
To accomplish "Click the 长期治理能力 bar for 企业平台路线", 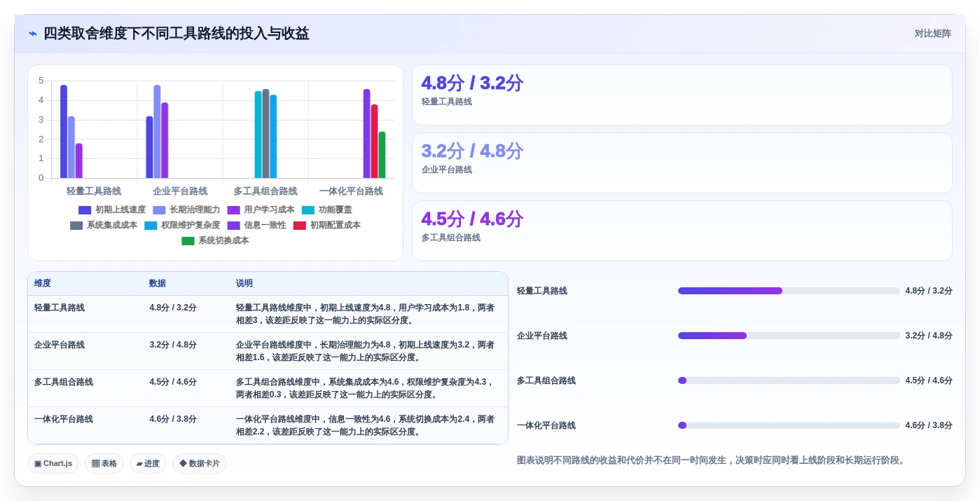I will [x=157, y=132].
